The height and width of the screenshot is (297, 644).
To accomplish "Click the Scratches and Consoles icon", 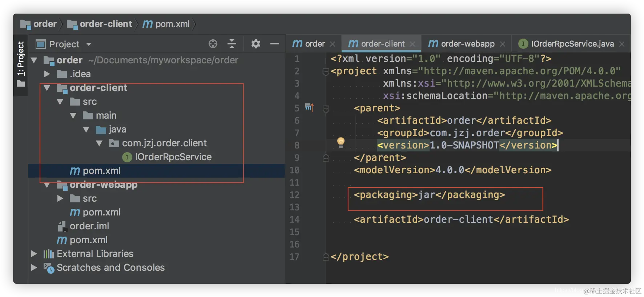I will [x=49, y=268].
